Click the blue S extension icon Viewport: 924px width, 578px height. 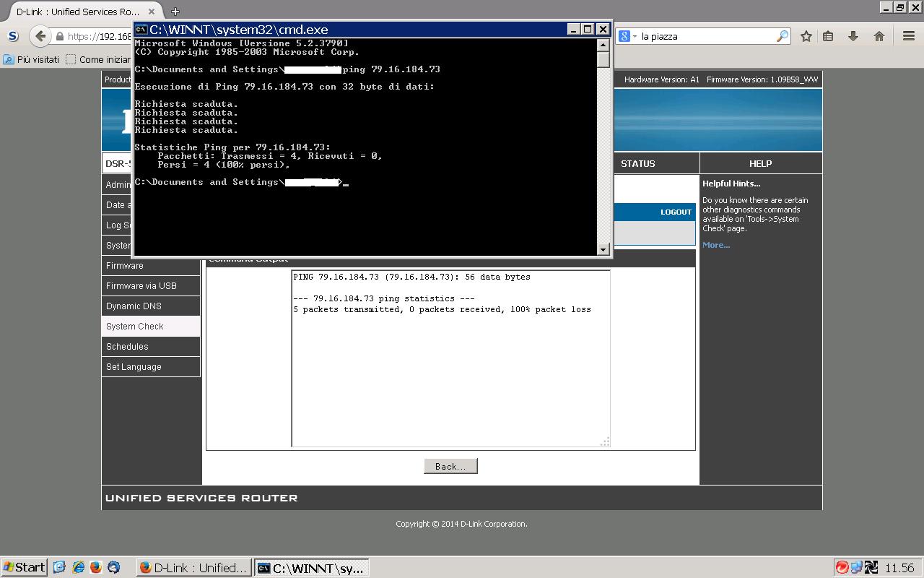click(13, 36)
